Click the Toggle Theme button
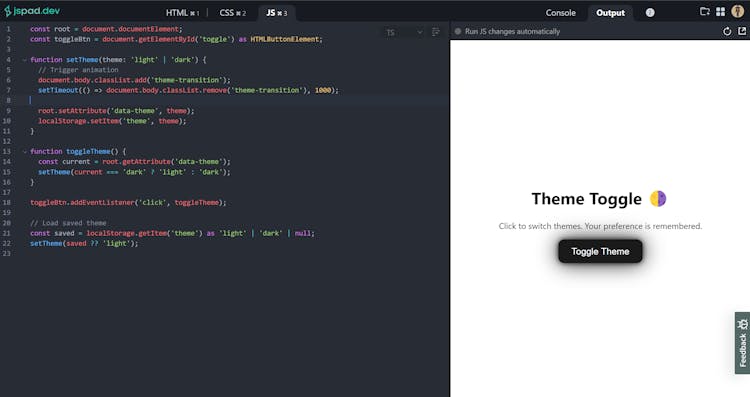 point(600,252)
